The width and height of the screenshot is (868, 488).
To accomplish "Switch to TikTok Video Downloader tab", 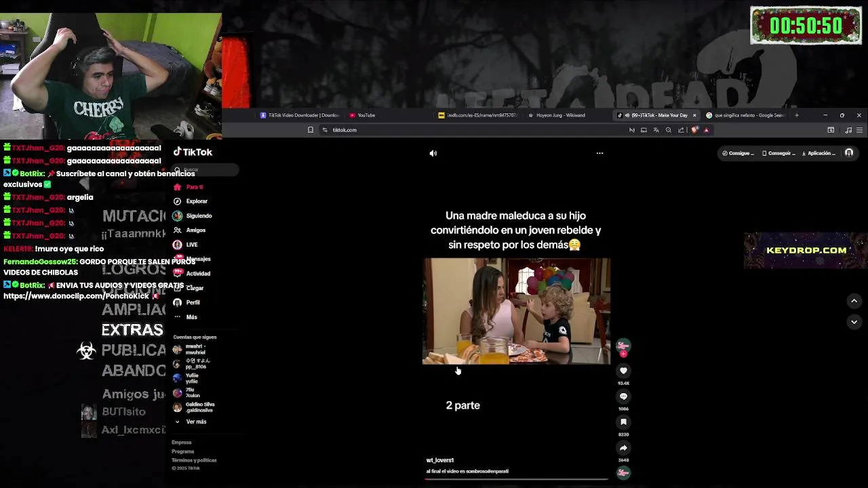I will click(300, 115).
